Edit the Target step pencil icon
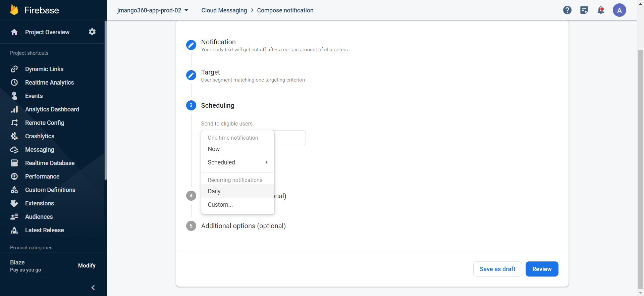The width and height of the screenshot is (644, 296). pos(191,75)
